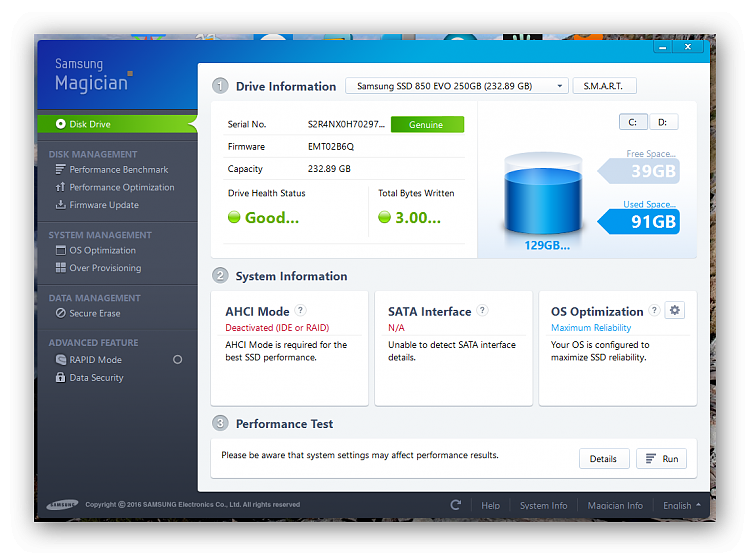This screenshot has height=556, width=750.
Task: Open OS Optimization gear settings
Action: tap(674, 310)
